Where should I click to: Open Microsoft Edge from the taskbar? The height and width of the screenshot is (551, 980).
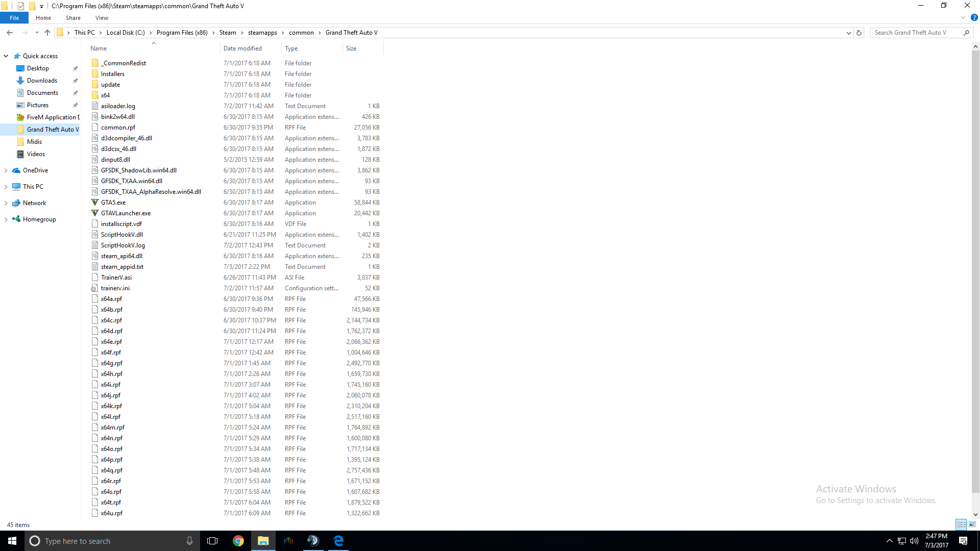click(x=338, y=540)
